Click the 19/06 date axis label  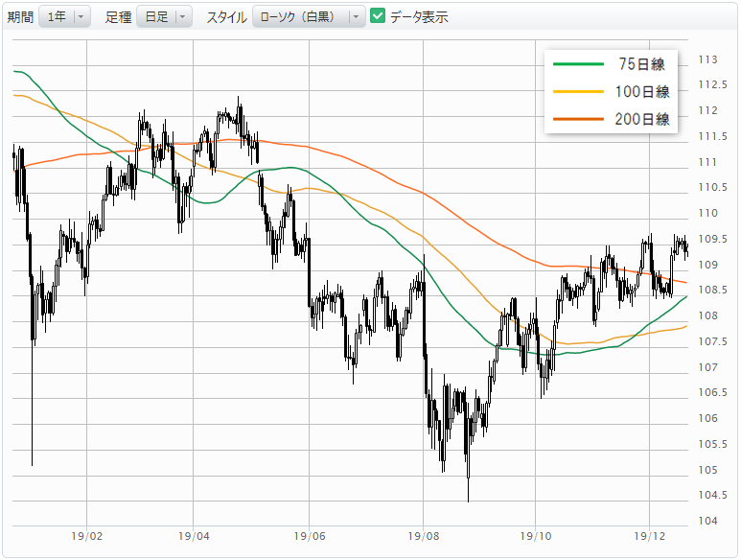pyautogui.click(x=310, y=536)
